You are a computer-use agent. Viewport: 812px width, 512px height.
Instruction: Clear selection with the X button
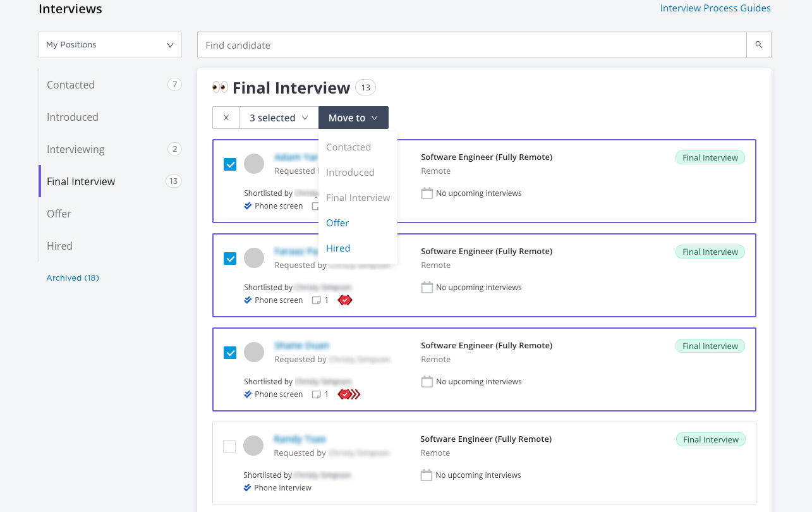tap(226, 118)
